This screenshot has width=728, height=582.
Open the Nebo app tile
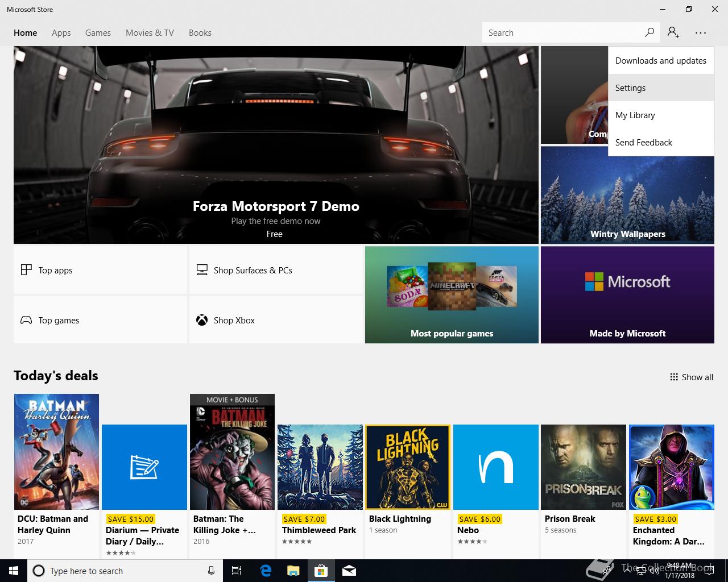(x=496, y=467)
